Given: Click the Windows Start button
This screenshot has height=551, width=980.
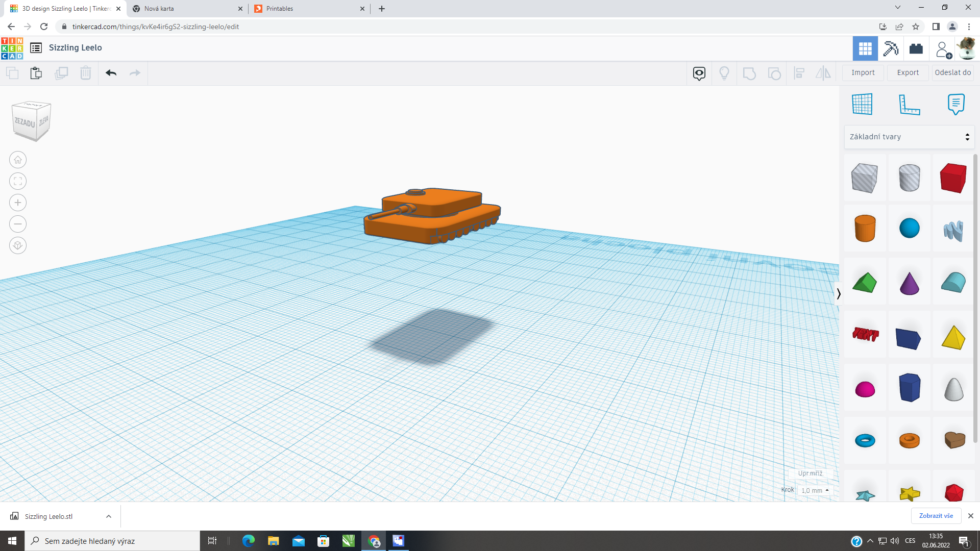Looking at the screenshot, I should (x=12, y=541).
